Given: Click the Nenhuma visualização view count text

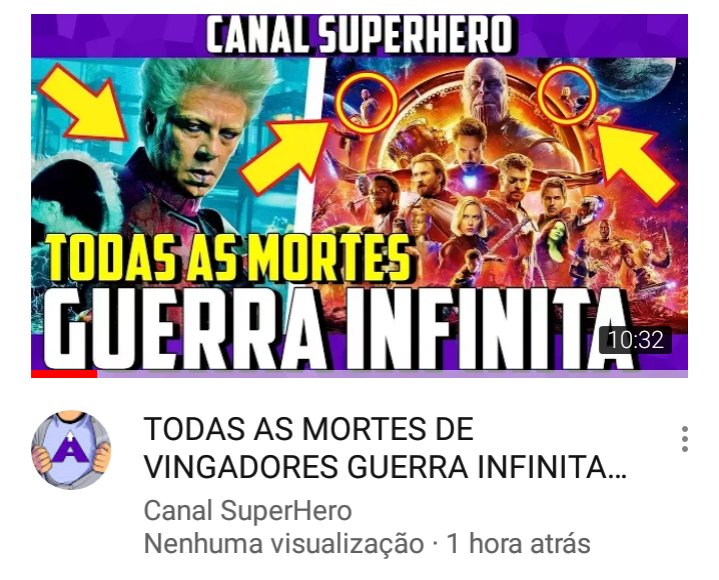Looking at the screenshot, I should click(x=284, y=544).
